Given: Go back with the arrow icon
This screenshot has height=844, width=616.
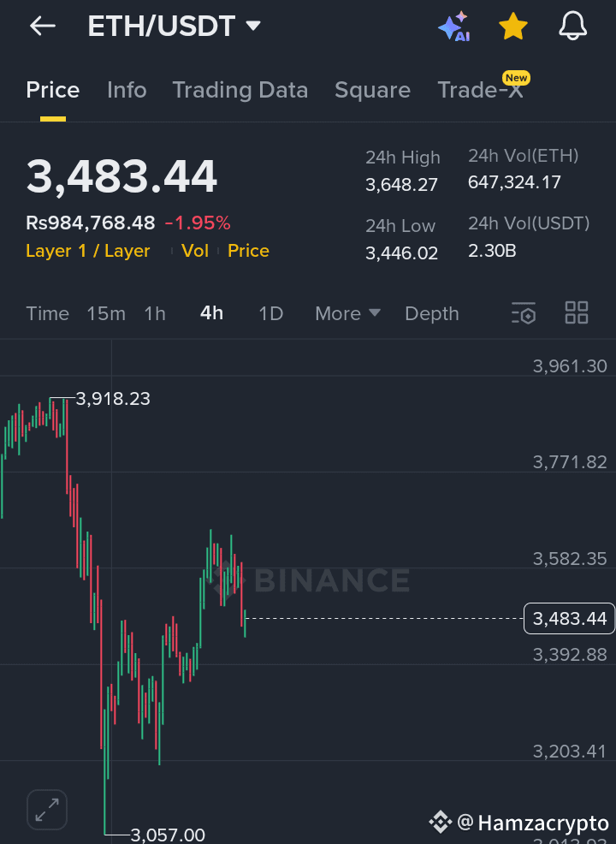Looking at the screenshot, I should [43, 26].
